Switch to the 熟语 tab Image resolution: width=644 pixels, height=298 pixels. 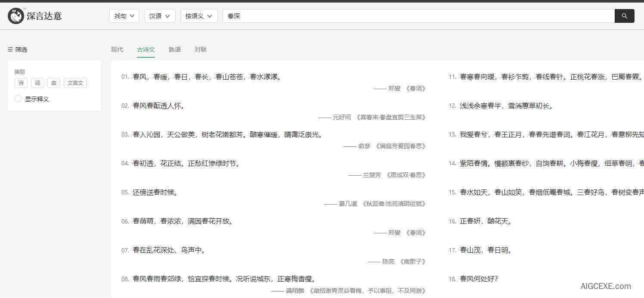tap(174, 50)
